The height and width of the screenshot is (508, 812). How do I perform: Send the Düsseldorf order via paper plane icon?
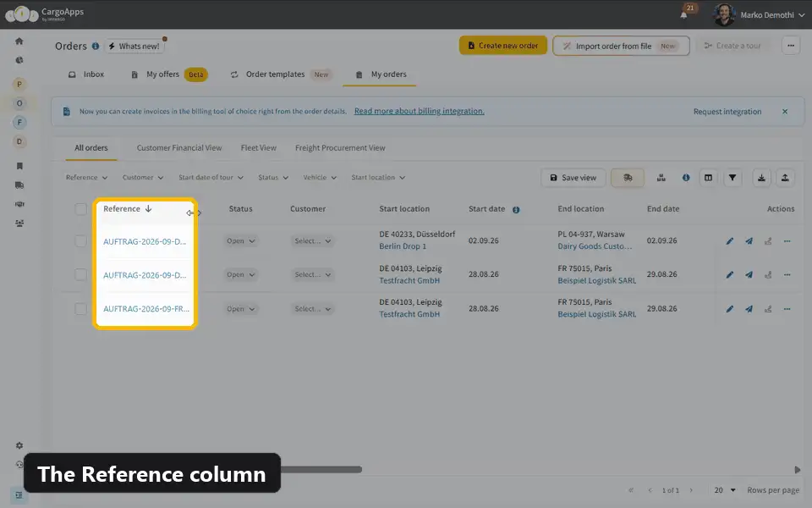[749, 241]
